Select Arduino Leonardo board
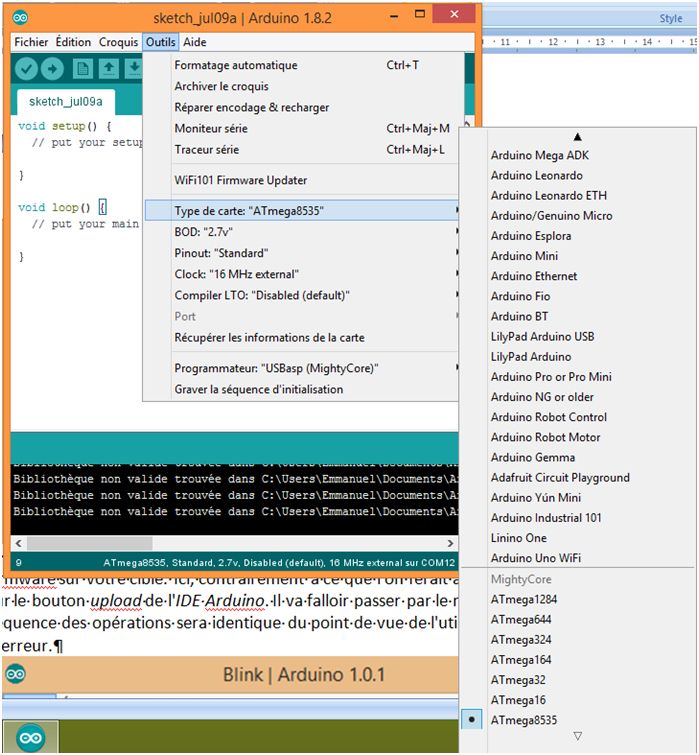Screen dimensions: 699x755 pos(578,175)
